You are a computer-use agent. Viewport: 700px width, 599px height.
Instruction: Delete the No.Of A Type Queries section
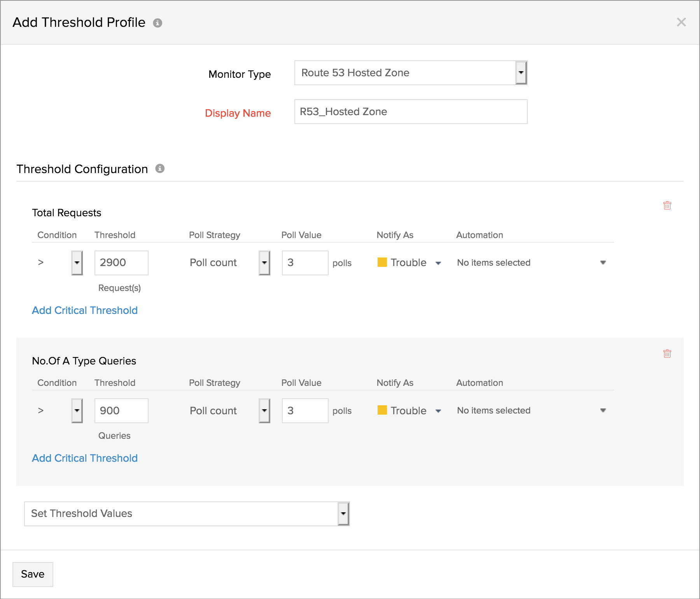[667, 354]
